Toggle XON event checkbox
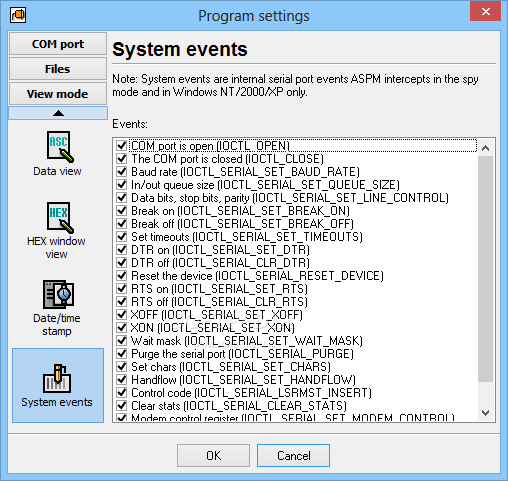The image size is (508, 481). point(122,328)
